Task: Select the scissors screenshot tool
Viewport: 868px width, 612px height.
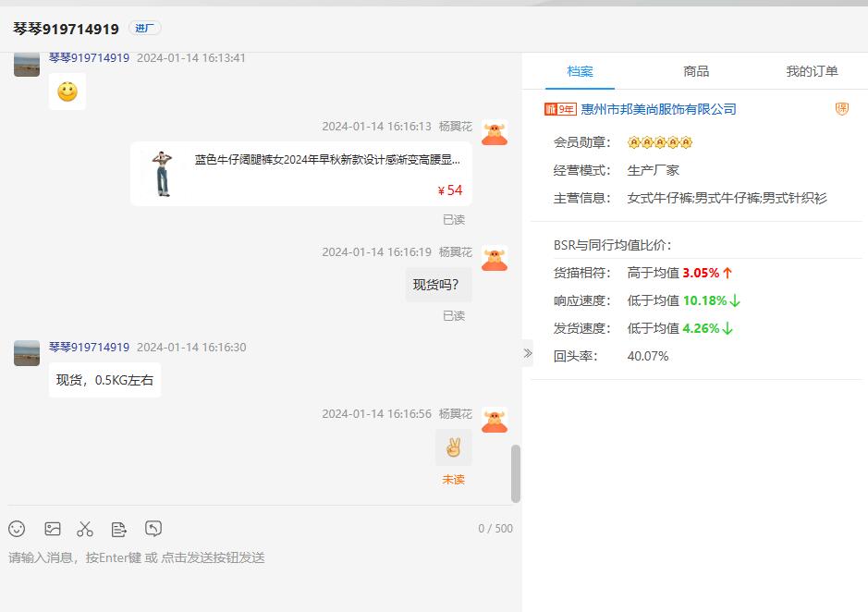Action: pyautogui.click(x=85, y=529)
